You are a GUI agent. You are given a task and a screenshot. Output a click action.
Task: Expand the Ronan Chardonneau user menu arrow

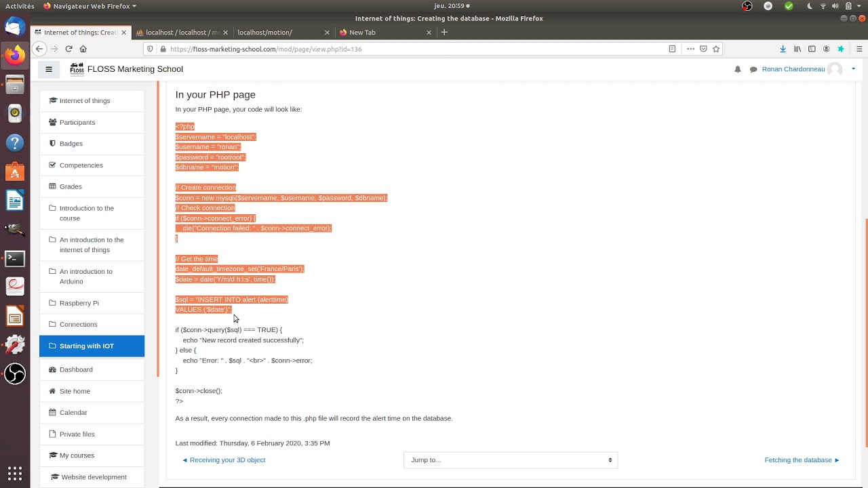(853, 69)
